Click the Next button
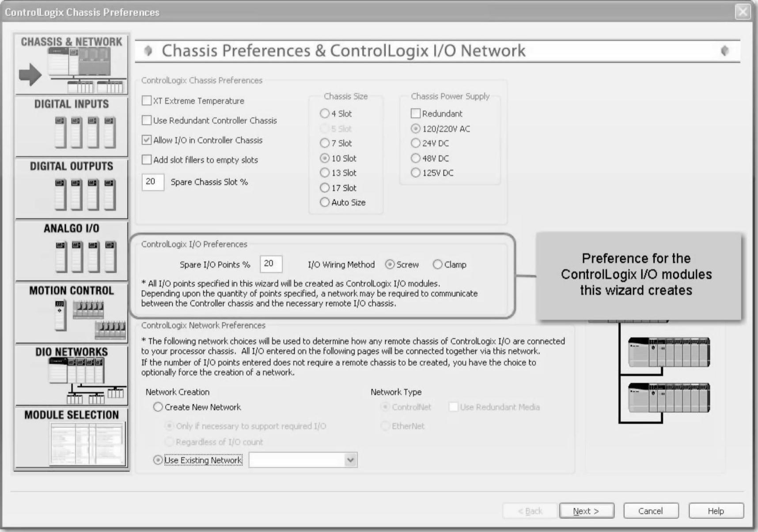The width and height of the screenshot is (758, 532). [x=587, y=511]
